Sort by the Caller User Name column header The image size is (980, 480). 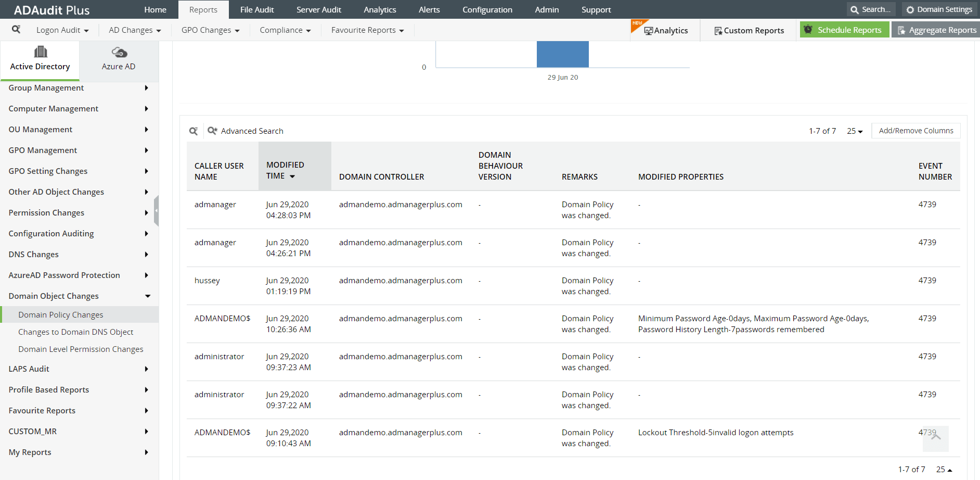(x=219, y=171)
